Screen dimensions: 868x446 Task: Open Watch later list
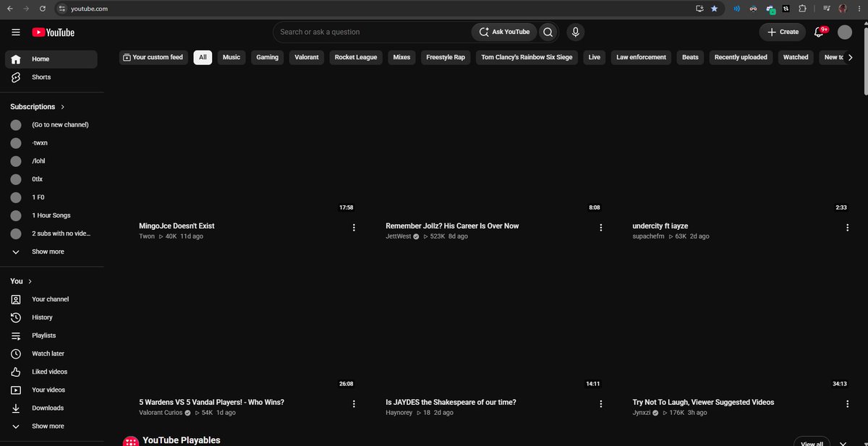point(51,353)
